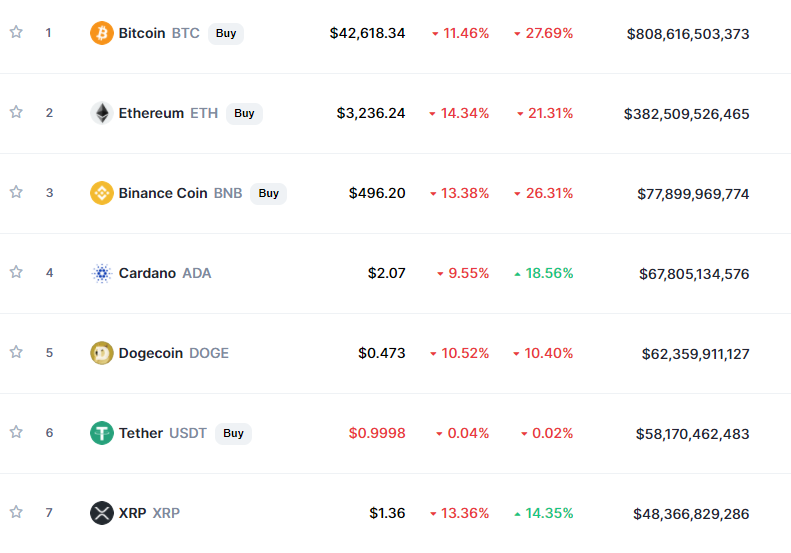Click the Cardano logo icon
The width and height of the screenshot is (791, 553).
tap(102, 273)
